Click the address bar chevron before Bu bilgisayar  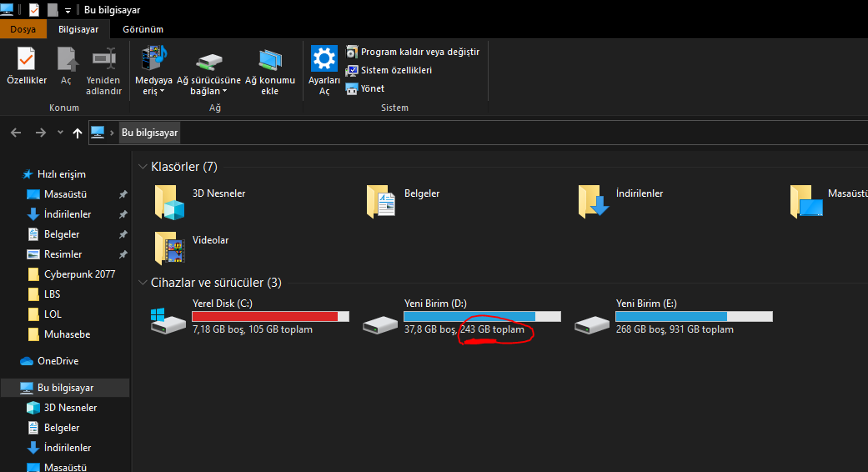coord(112,133)
